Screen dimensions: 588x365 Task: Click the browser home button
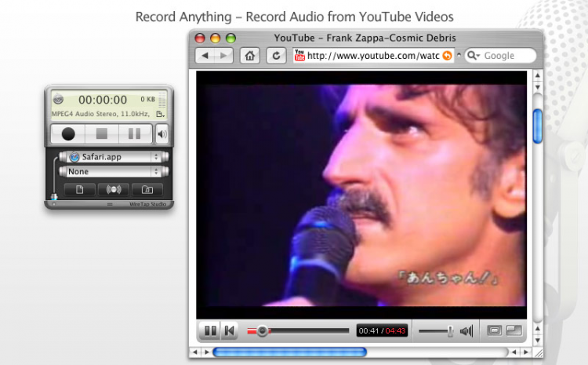[250, 56]
